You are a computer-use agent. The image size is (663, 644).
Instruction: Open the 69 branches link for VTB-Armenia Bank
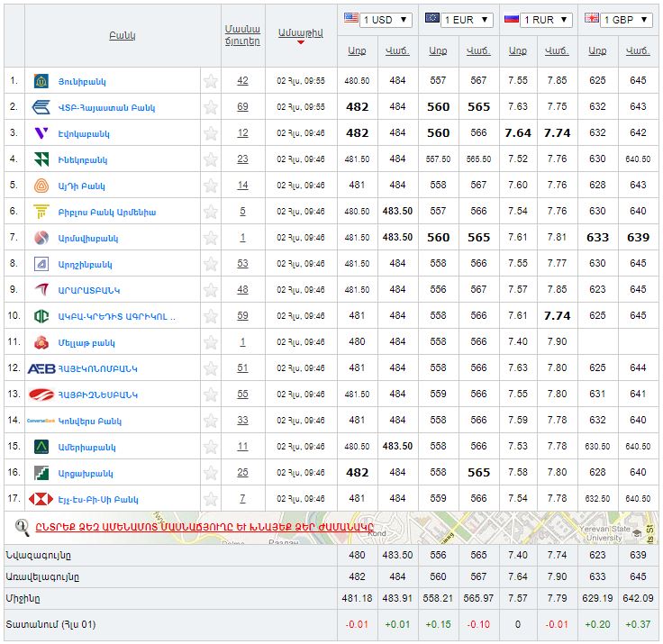[242, 107]
